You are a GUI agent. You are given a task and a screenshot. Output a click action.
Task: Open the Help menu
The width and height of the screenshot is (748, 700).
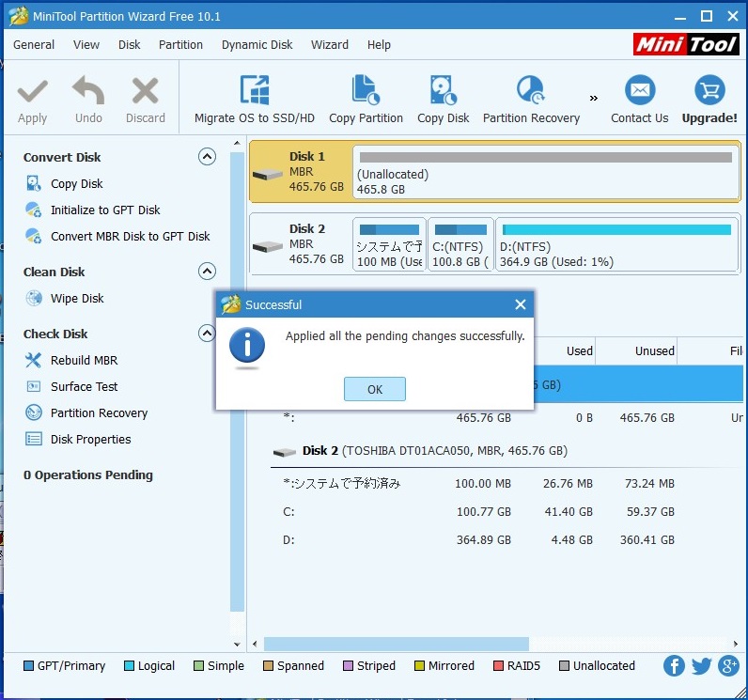(379, 44)
